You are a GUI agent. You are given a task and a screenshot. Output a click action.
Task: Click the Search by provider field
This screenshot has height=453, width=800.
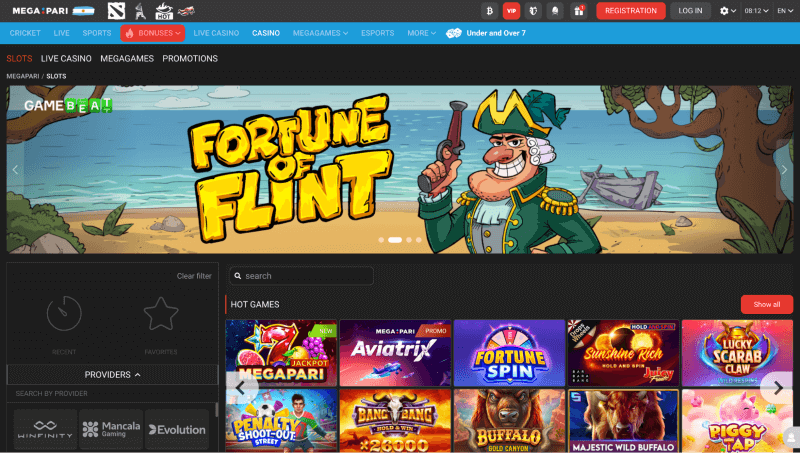110,393
